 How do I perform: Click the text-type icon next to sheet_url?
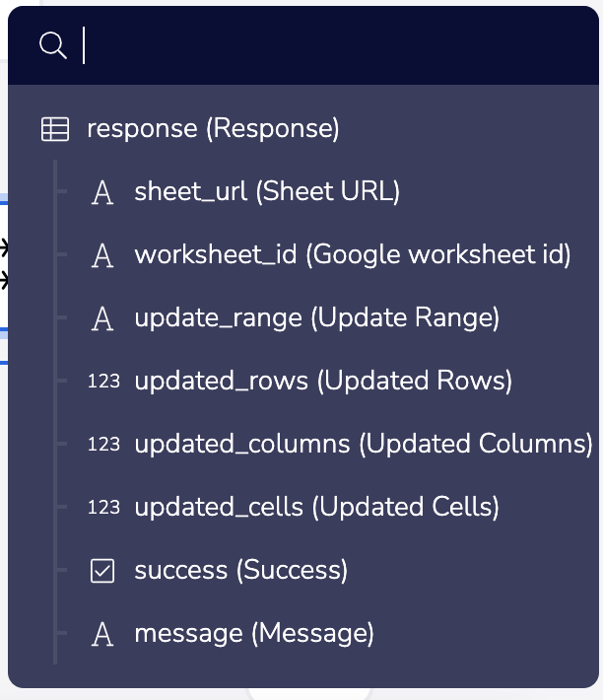(x=102, y=192)
